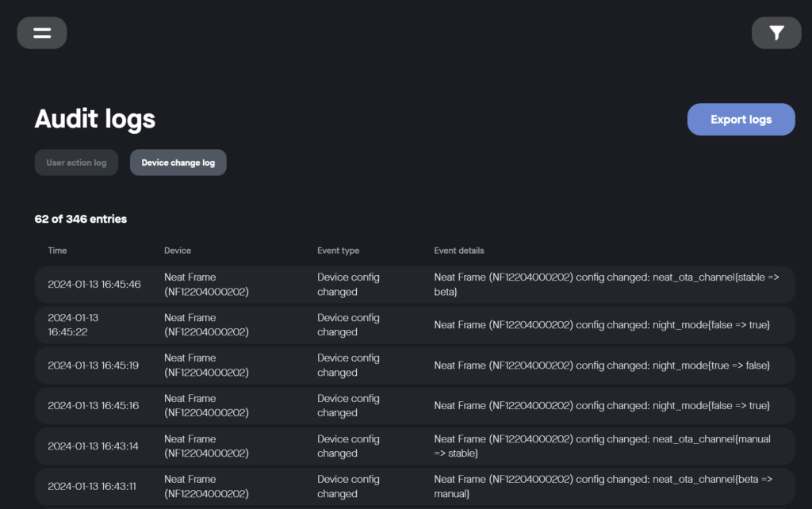
Task: Click the ota channel manual => stable details
Action: coord(603,446)
